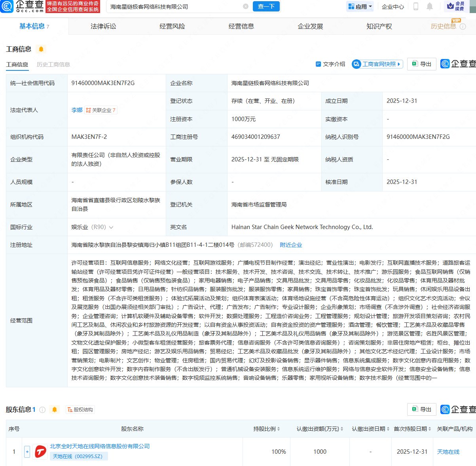Toggle sorting of the 持股比例 column

coord(278,428)
